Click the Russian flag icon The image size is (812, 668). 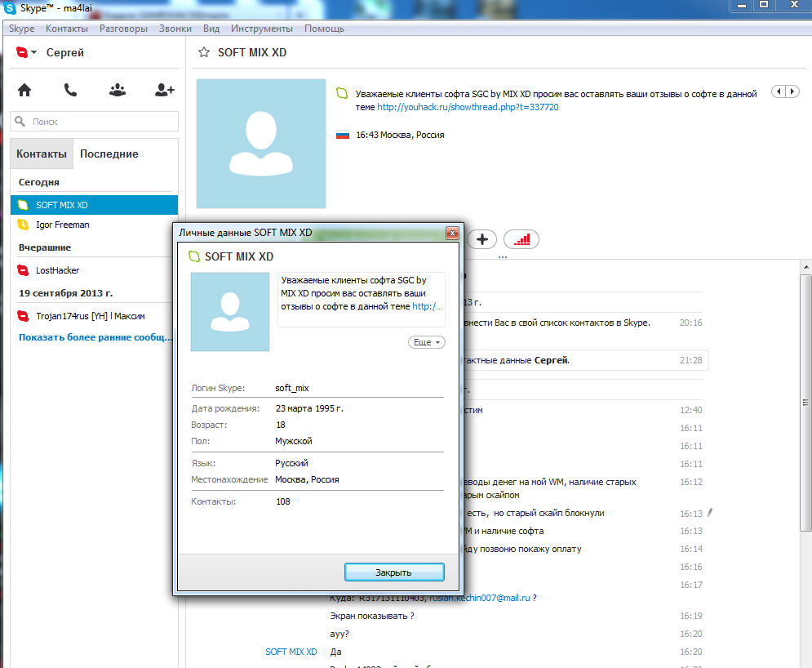click(x=343, y=136)
